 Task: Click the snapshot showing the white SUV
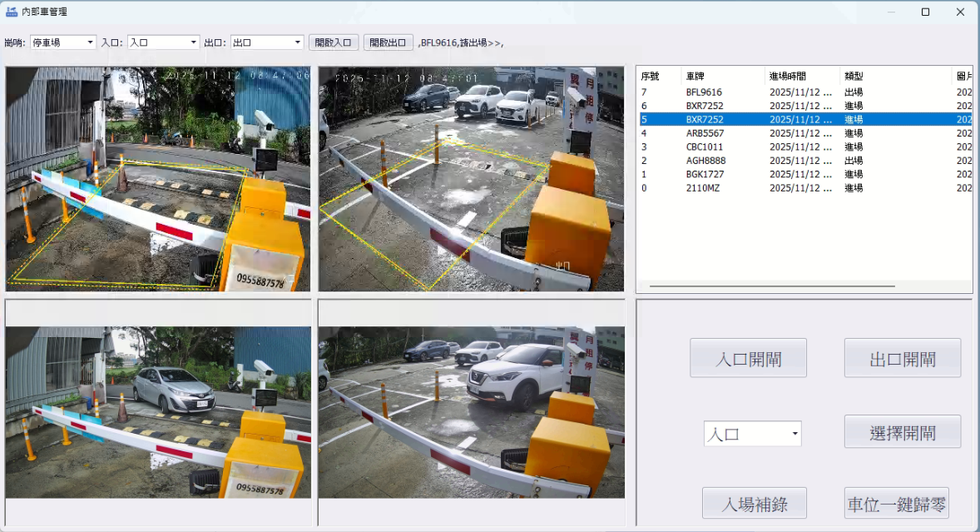coord(471,412)
